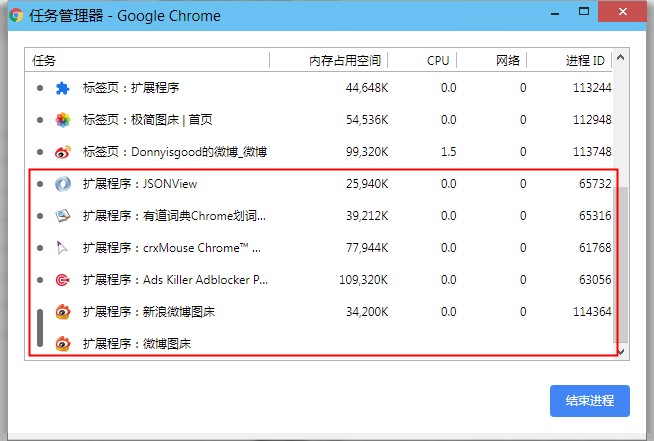This screenshot has height=441, width=654.
Task: Click the colorful flower icon for 极简图床
Action: coord(63,120)
